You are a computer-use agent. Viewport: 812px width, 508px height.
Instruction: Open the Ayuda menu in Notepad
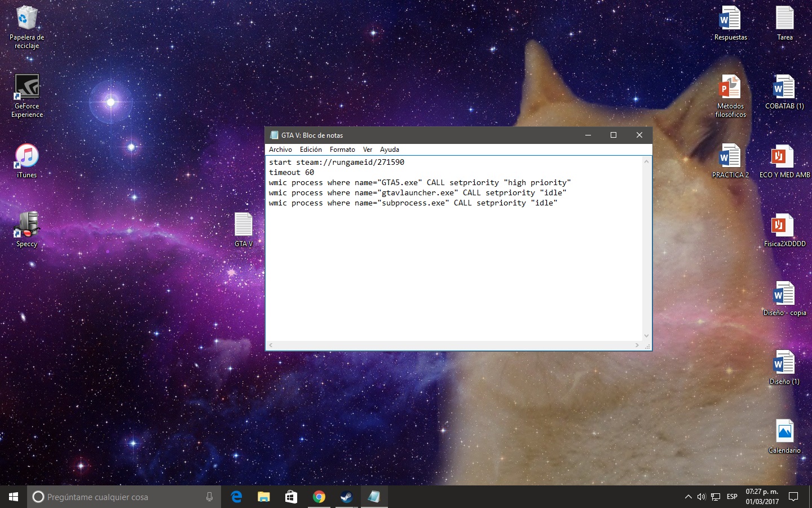(390, 150)
